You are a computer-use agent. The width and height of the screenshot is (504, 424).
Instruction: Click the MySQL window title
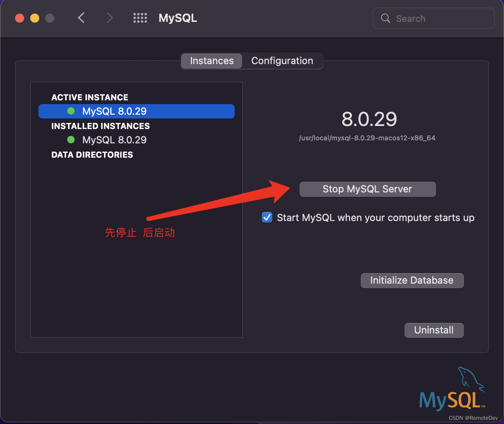tap(178, 18)
